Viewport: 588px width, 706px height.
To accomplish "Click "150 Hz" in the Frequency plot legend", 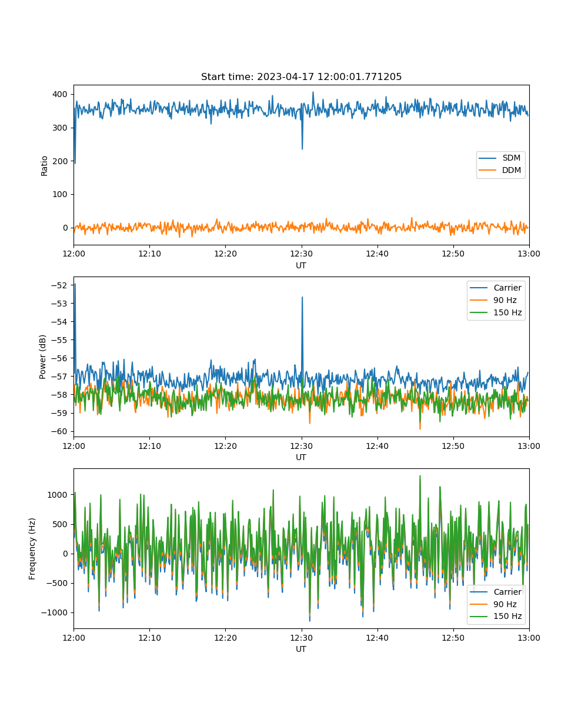I will 507,617.
